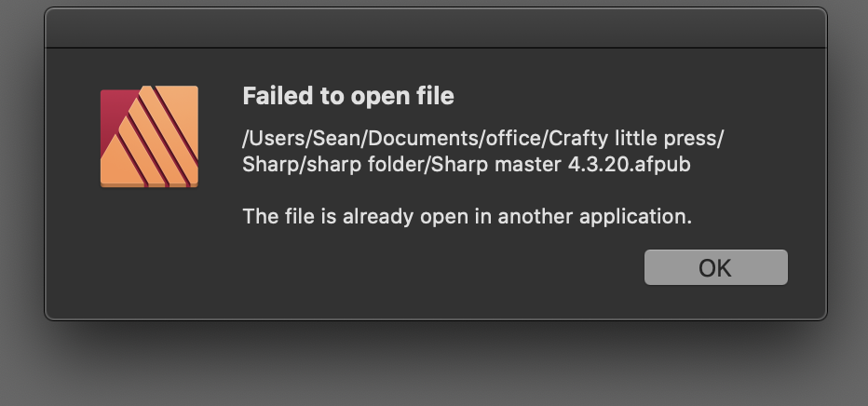The image size is (868, 406).
Task: Click the dialog's empty title bar
Action: tap(436, 28)
